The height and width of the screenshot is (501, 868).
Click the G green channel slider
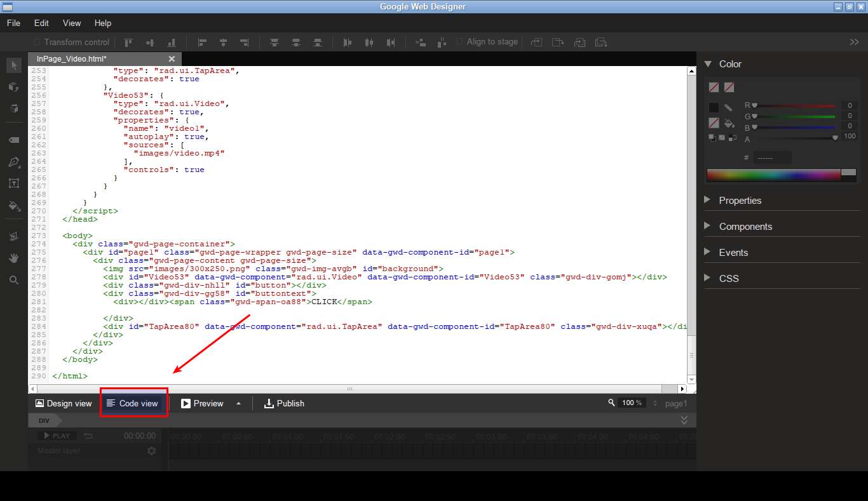point(794,116)
